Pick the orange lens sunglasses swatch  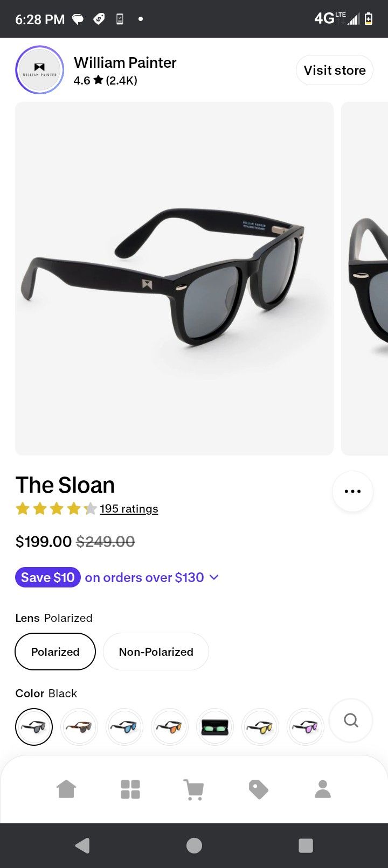coord(170,726)
